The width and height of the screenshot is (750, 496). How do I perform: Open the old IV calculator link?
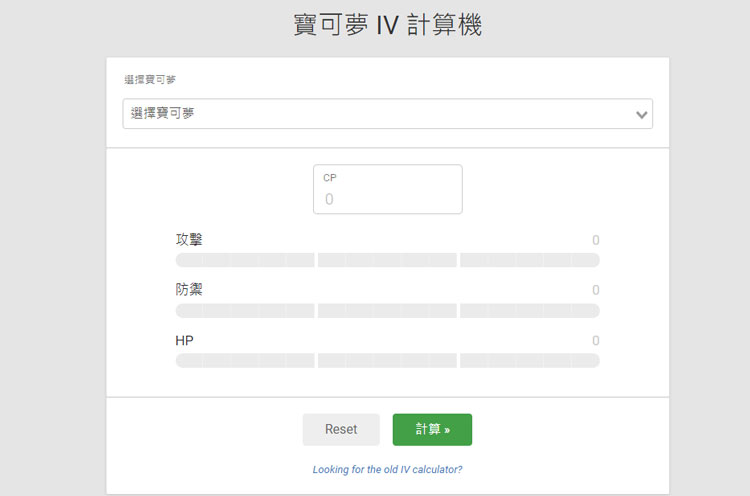click(x=387, y=469)
